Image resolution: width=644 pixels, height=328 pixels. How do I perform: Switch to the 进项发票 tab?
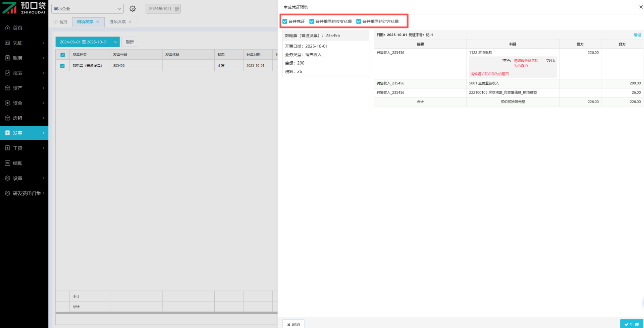pyautogui.click(x=117, y=22)
